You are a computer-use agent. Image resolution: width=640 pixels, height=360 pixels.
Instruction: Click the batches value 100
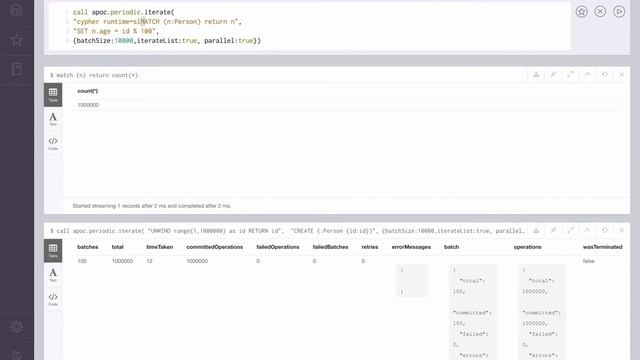82,261
